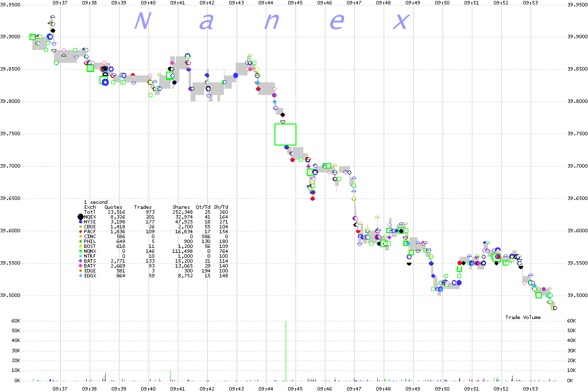
Task: Click the 'Shares' column header
Action: 181,207
